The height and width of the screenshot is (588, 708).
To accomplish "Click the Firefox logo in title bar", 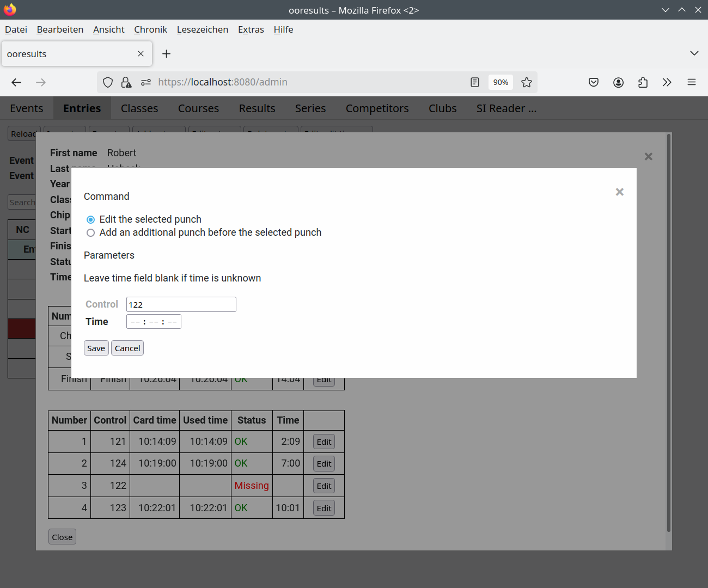I will (10, 9).
